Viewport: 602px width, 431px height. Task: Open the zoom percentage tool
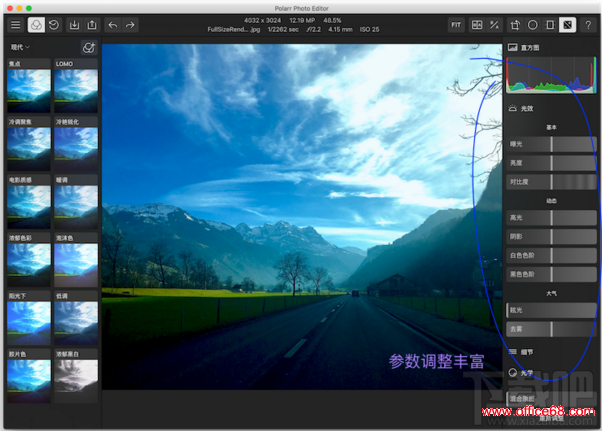pos(494,25)
